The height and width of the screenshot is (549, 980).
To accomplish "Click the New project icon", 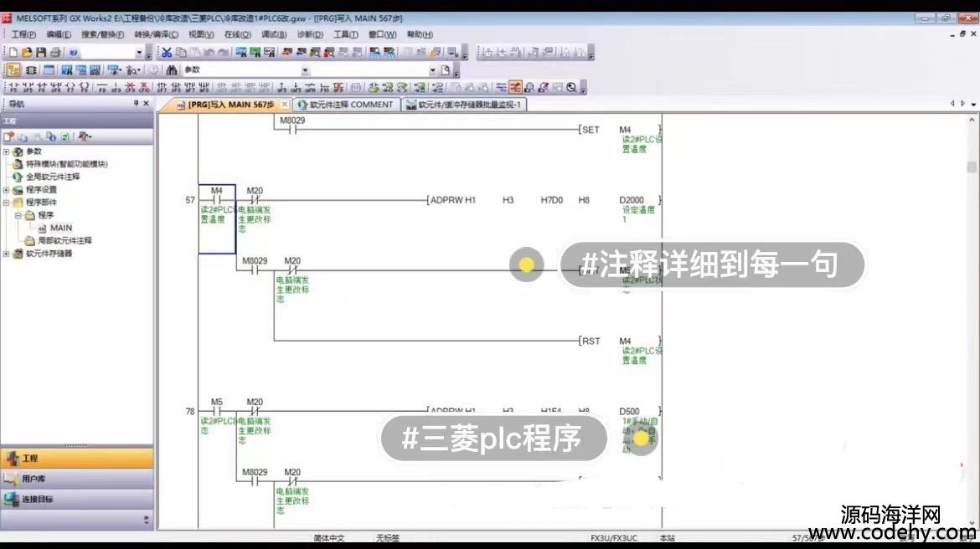I will [x=13, y=53].
